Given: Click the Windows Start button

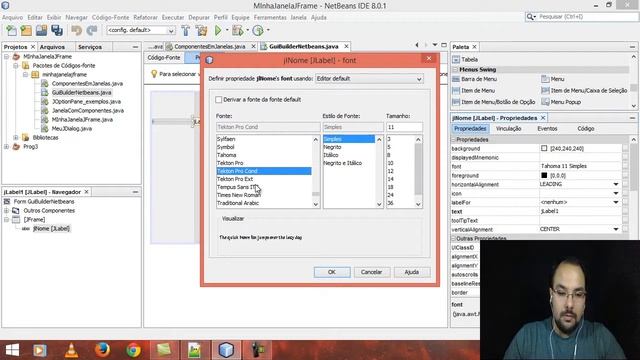Looking at the screenshot, I should coord(12,350).
